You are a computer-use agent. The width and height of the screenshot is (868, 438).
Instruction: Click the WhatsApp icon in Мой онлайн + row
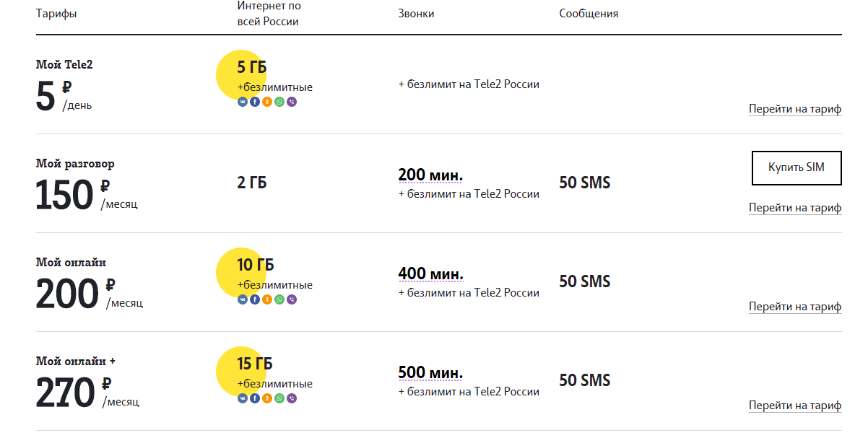(279, 398)
